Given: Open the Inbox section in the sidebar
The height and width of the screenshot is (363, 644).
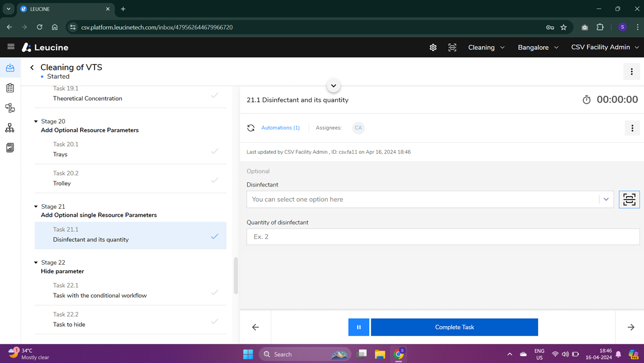Looking at the screenshot, I should click(10, 68).
